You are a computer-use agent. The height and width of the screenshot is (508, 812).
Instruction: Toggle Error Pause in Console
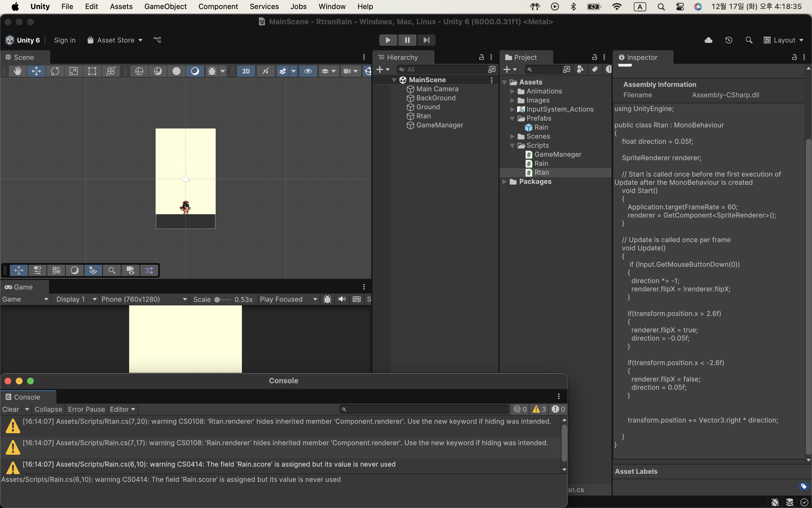[86, 409]
